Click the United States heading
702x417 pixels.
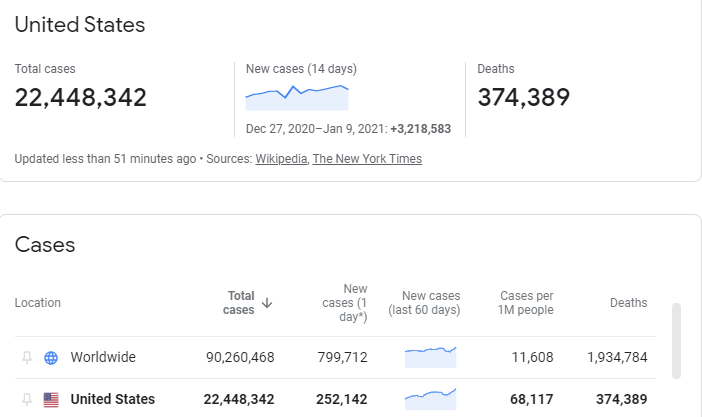coord(80,25)
